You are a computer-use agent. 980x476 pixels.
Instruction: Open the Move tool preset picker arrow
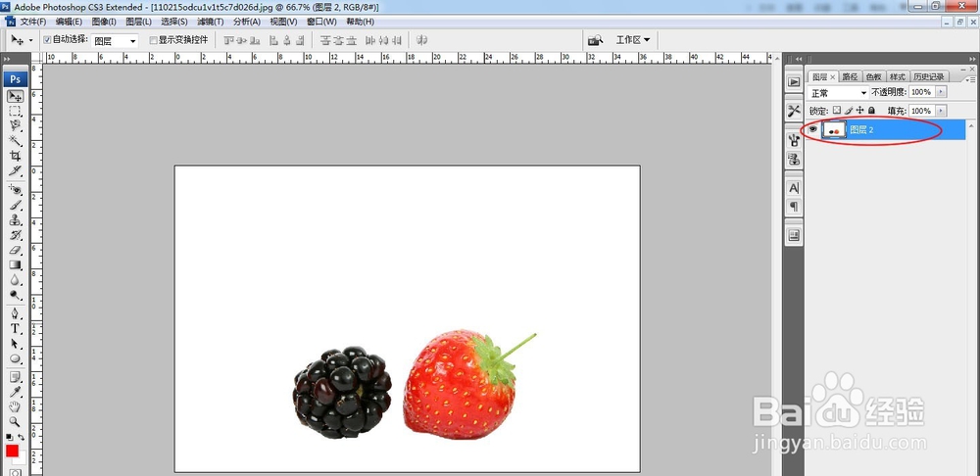(30, 40)
